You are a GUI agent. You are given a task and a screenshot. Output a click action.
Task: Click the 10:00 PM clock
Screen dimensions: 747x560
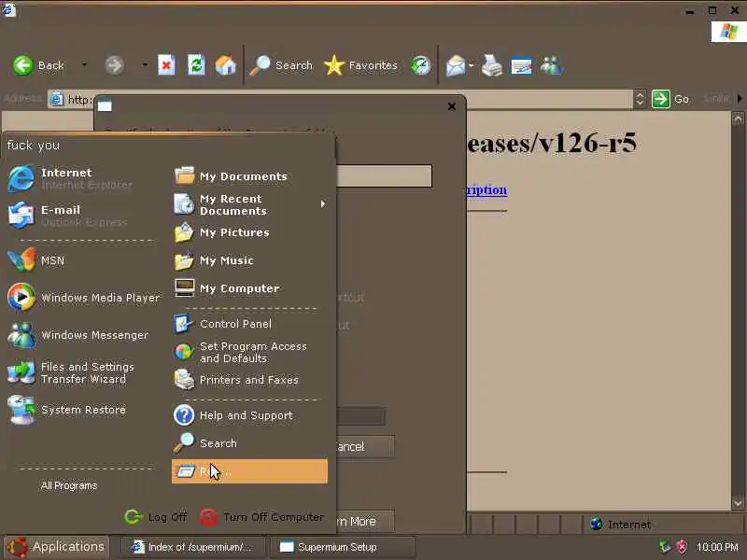(x=717, y=547)
